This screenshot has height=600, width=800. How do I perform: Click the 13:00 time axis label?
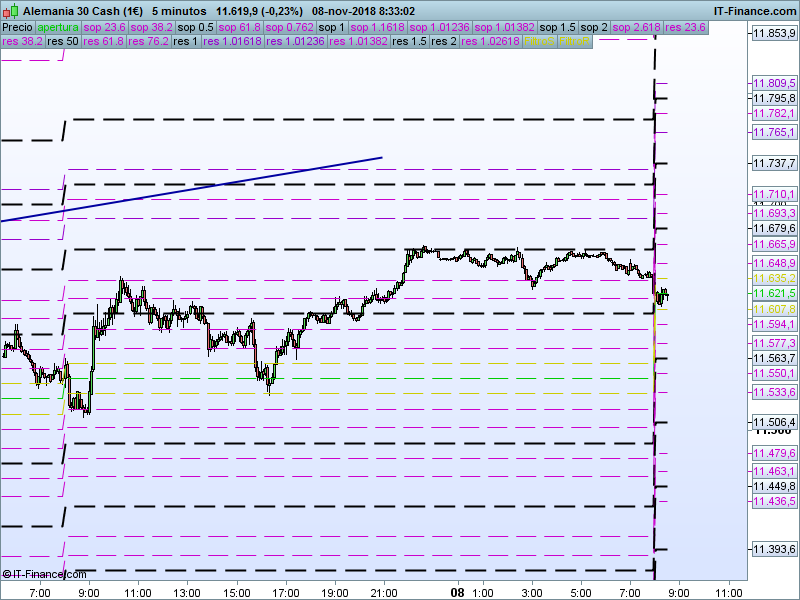[x=187, y=593]
